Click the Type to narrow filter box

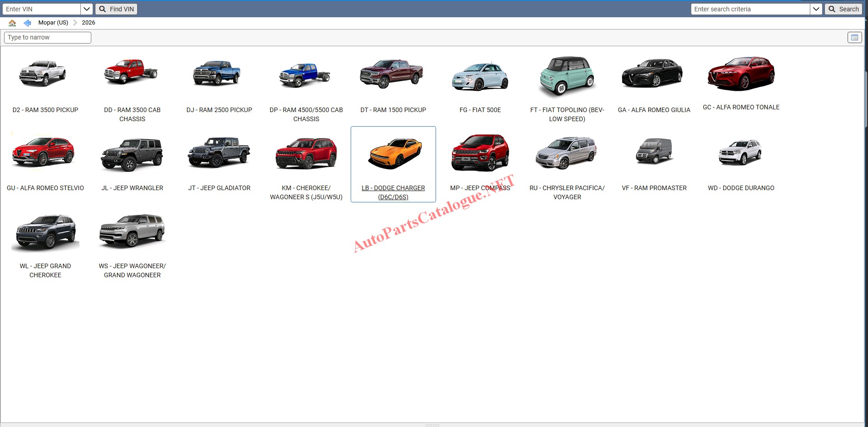[x=48, y=37]
